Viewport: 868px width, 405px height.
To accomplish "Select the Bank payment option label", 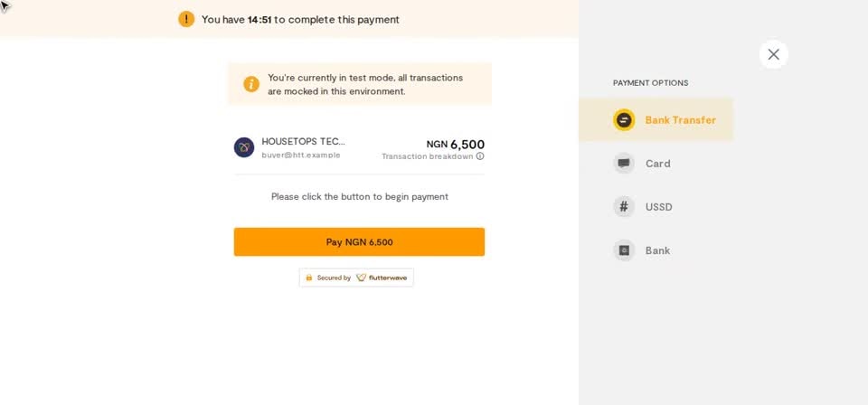I will [x=657, y=250].
